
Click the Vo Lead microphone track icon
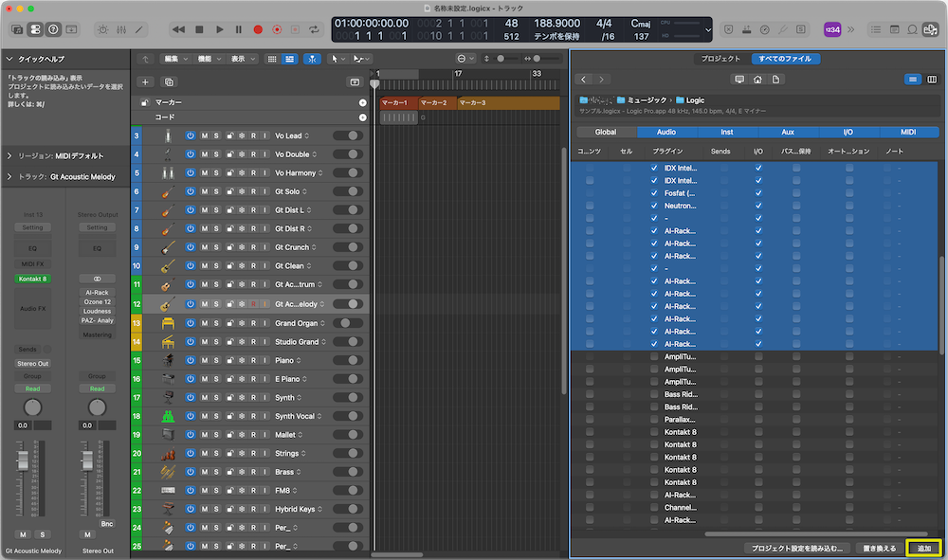[168, 135]
